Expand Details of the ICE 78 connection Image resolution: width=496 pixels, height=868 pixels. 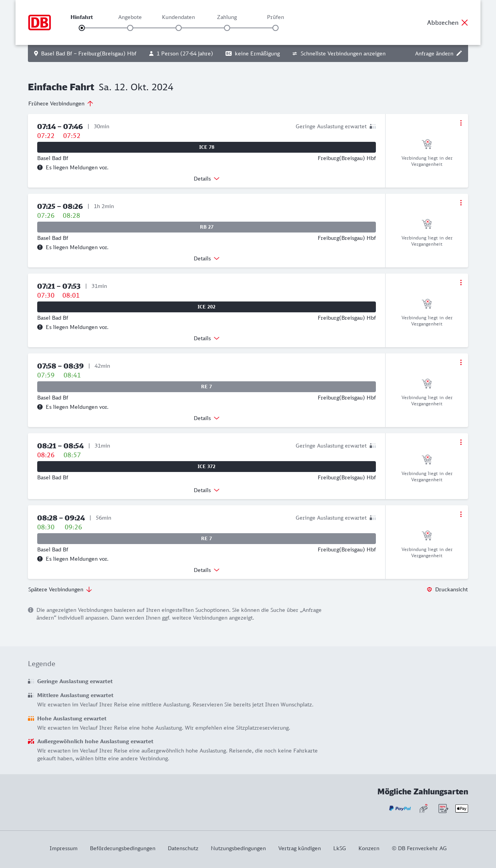point(207,179)
